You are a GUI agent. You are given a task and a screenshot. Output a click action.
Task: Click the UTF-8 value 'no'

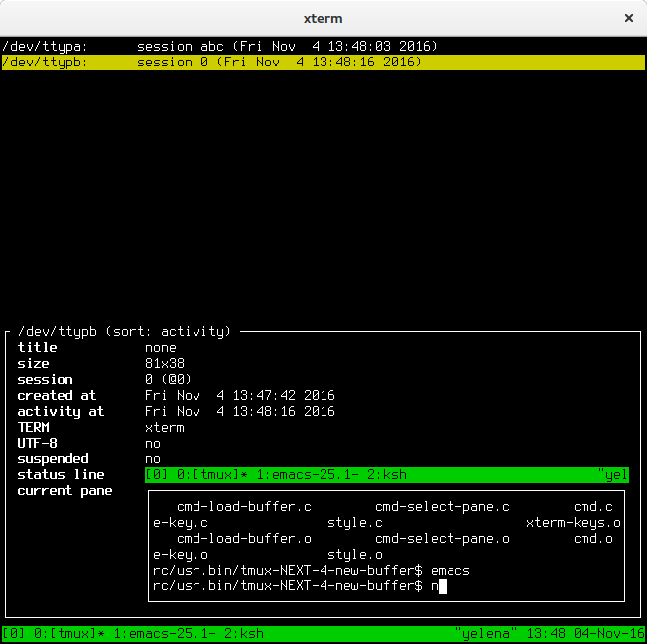[153, 444]
